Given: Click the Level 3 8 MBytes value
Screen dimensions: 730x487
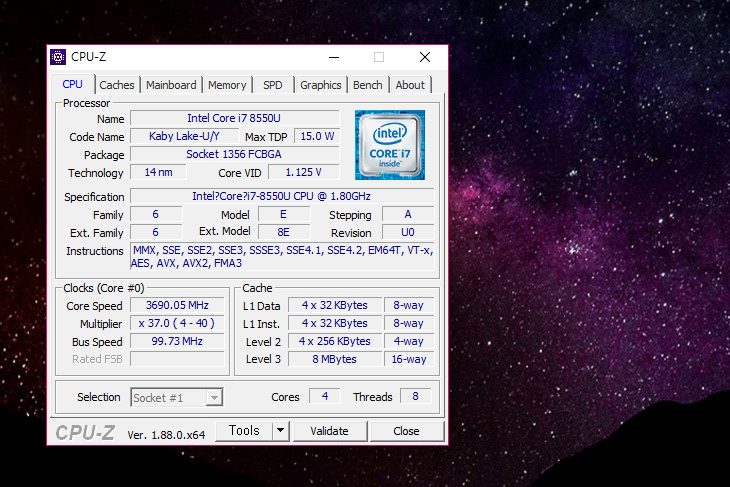Looking at the screenshot, I should click(x=335, y=359).
